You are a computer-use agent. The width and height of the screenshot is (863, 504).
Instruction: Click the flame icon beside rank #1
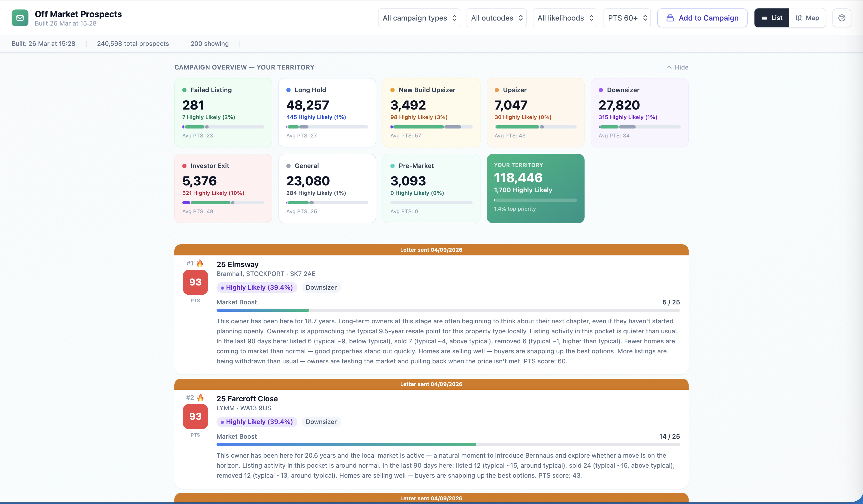[x=200, y=263]
